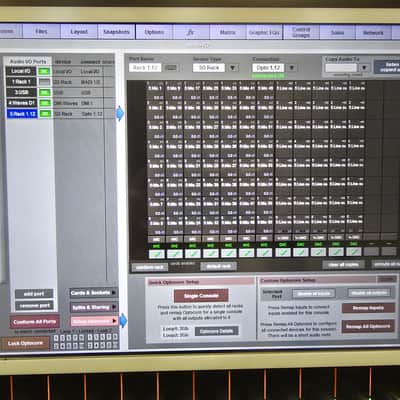The image size is (400, 400).
Task: Open the Options menu
Action: pyautogui.click(x=154, y=32)
